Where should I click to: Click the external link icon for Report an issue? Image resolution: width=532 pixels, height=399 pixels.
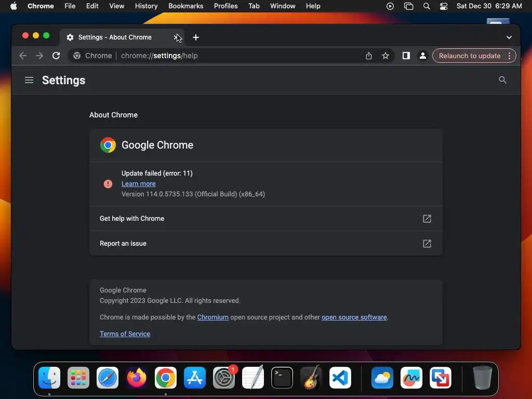click(x=427, y=243)
